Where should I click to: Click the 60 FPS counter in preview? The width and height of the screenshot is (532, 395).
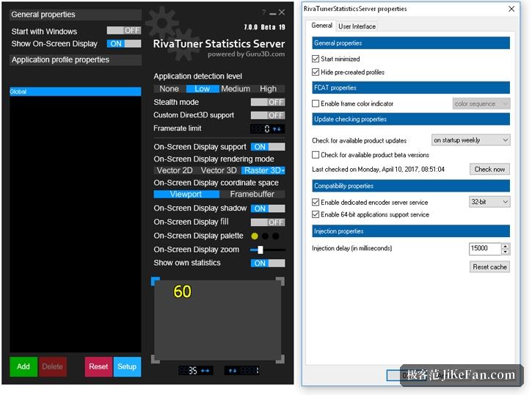coord(182,291)
